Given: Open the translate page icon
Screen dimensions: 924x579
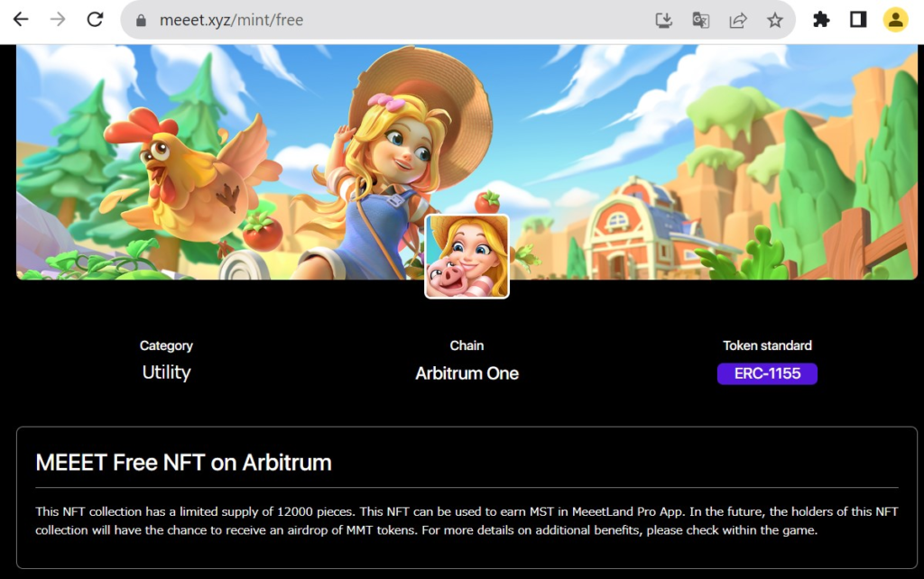Looking at the screenshot, I should pos(700,21).
